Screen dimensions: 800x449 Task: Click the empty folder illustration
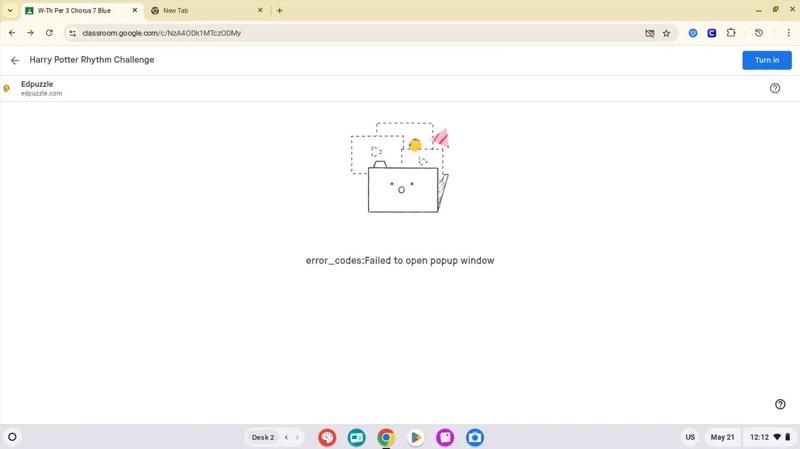401,167
